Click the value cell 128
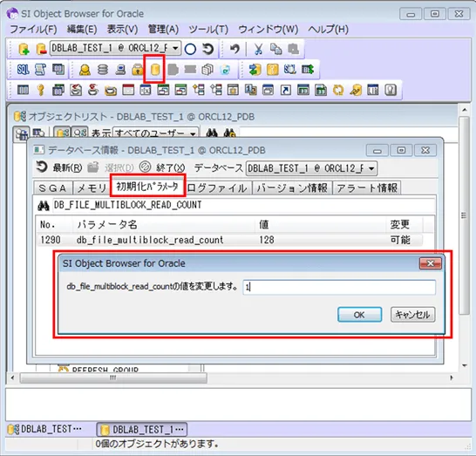Screen dimensions: 476x456 point(267,240)
